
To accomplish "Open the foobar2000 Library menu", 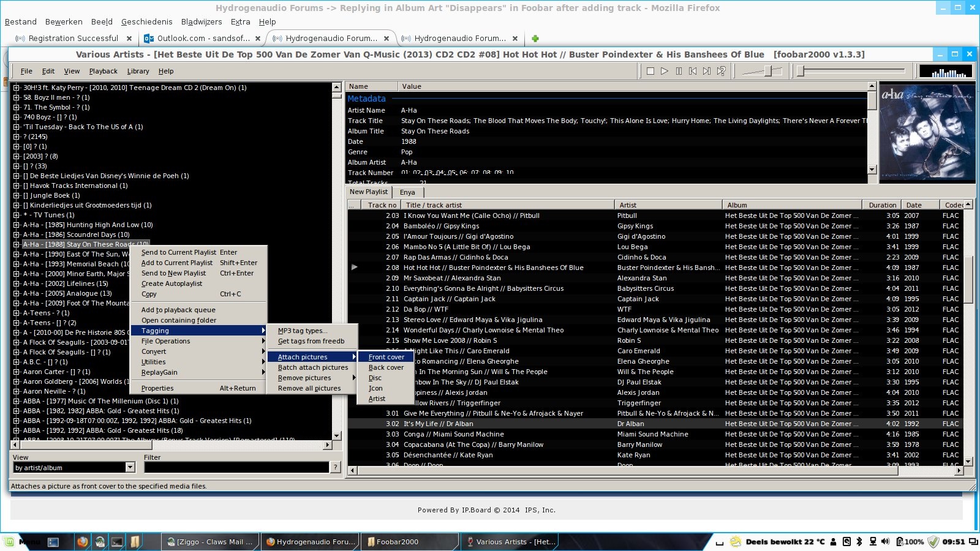I will pyautogui.click(x=138, y=71).
